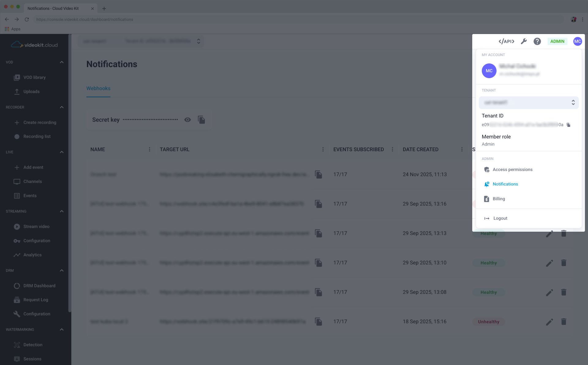Click the wrench settings icon in the header
Image resolution: width=588 pixels, height=365 pixels.
[524, 41]
